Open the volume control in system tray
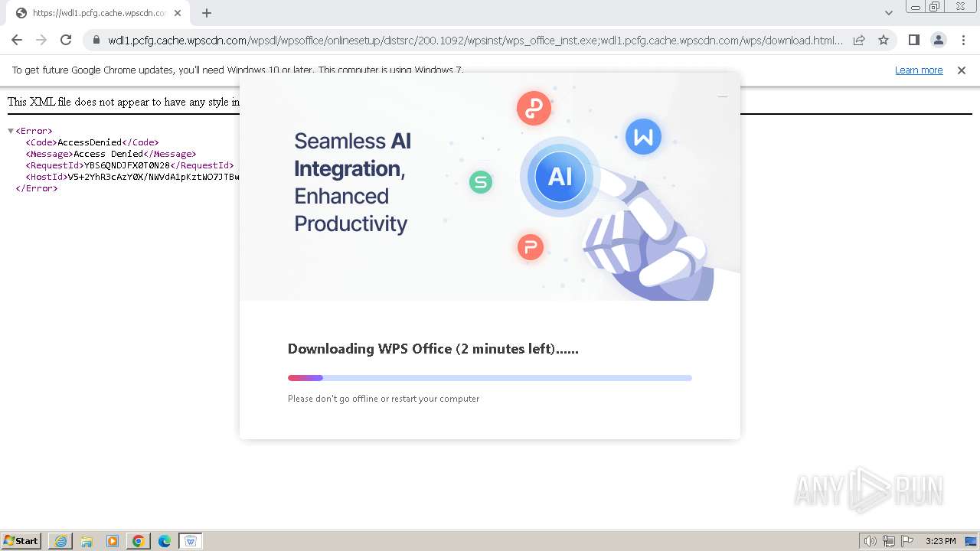980x551 pixels. click(x=870, y=541)
